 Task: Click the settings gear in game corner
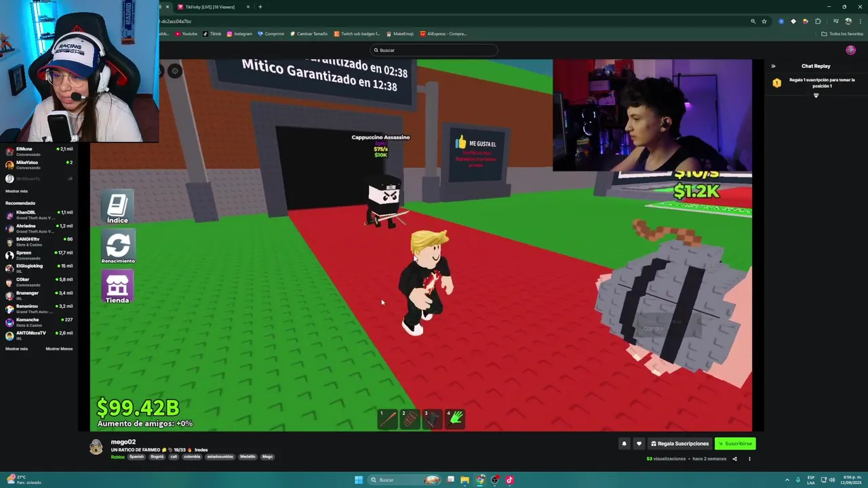click(175, 71)
